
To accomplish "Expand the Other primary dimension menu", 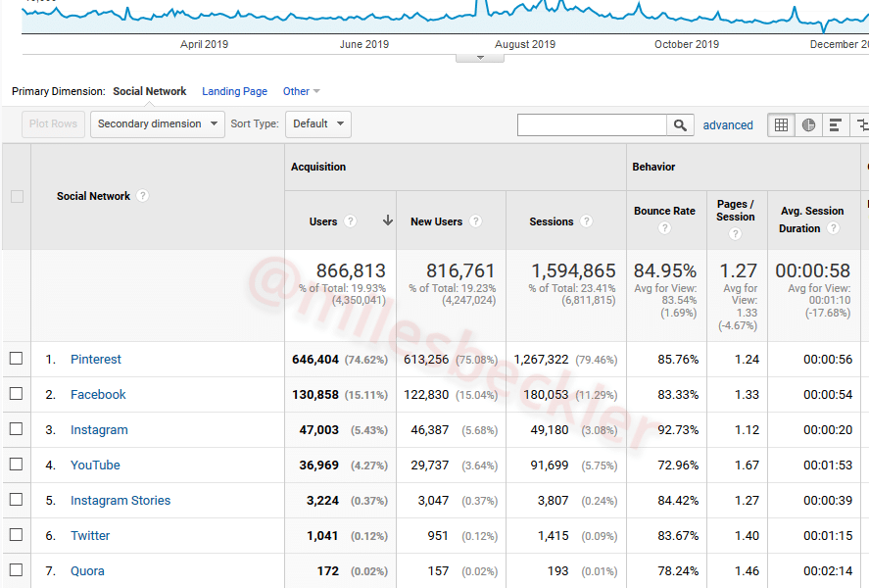I will coord(302,91).
